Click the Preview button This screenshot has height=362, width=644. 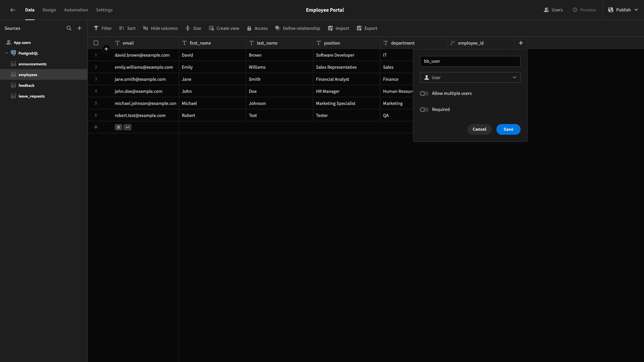[584, 10]
